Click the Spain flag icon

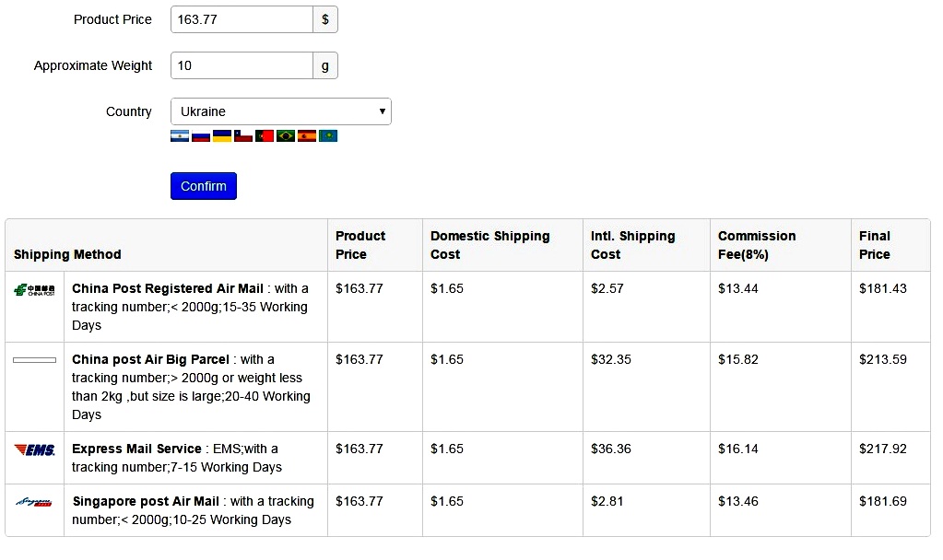[307, 136]
